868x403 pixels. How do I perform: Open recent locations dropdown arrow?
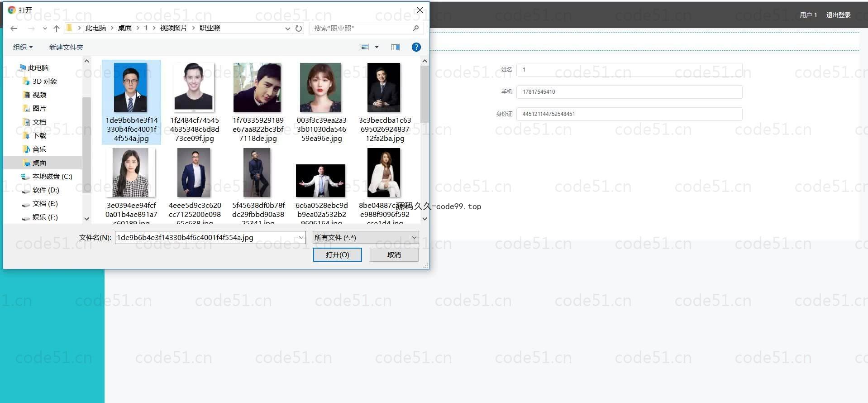(45, 29)
